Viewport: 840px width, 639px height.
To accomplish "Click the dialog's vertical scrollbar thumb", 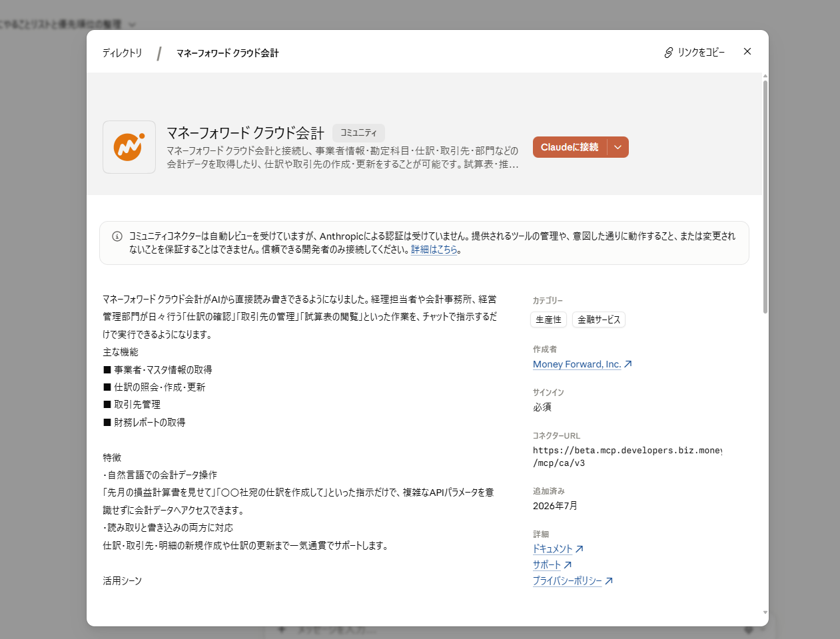I will click(x=765, y=196).
